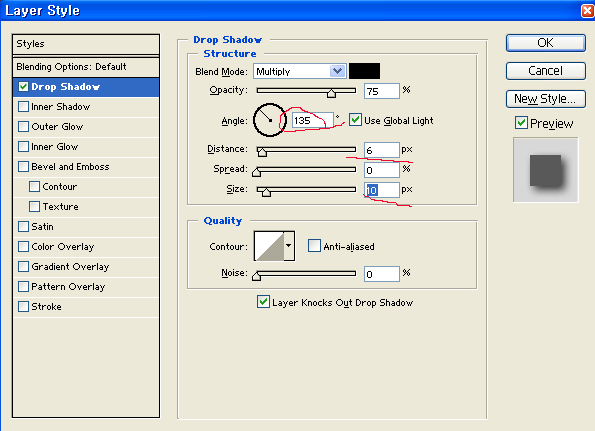Open the Stroke style settings
This screenshot has height=431, width=595.
pyautogui.click(x=46, y=307)
